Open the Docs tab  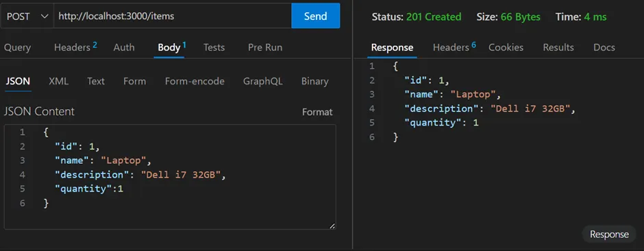(604, 47)
